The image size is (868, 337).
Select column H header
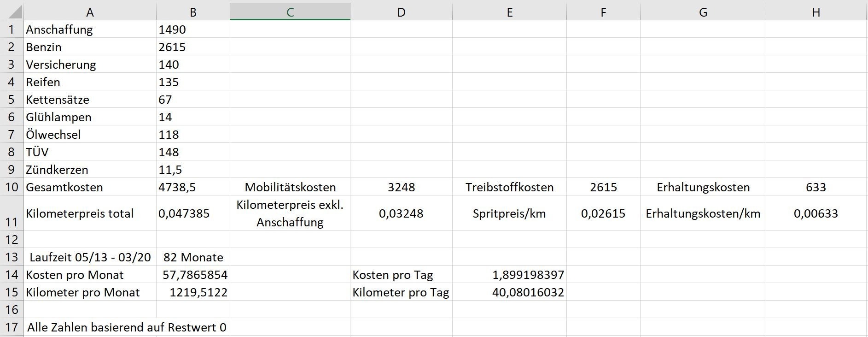coord(816,12)
